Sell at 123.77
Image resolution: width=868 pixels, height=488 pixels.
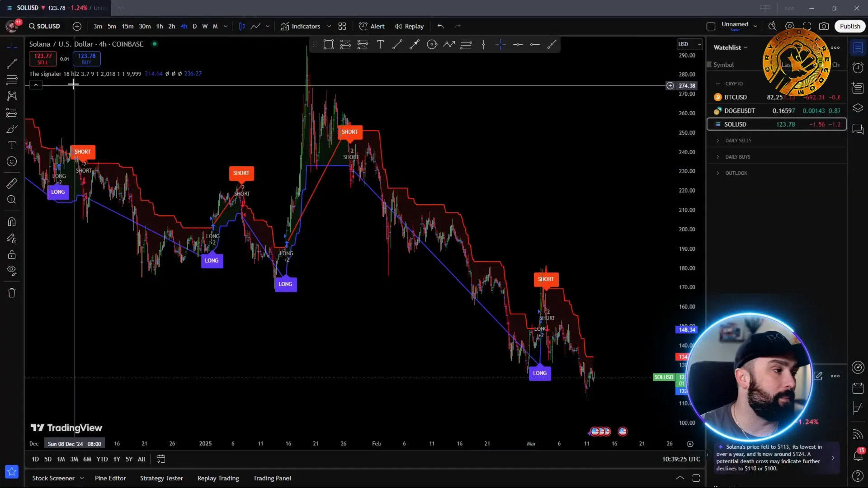tap(43, 59)
